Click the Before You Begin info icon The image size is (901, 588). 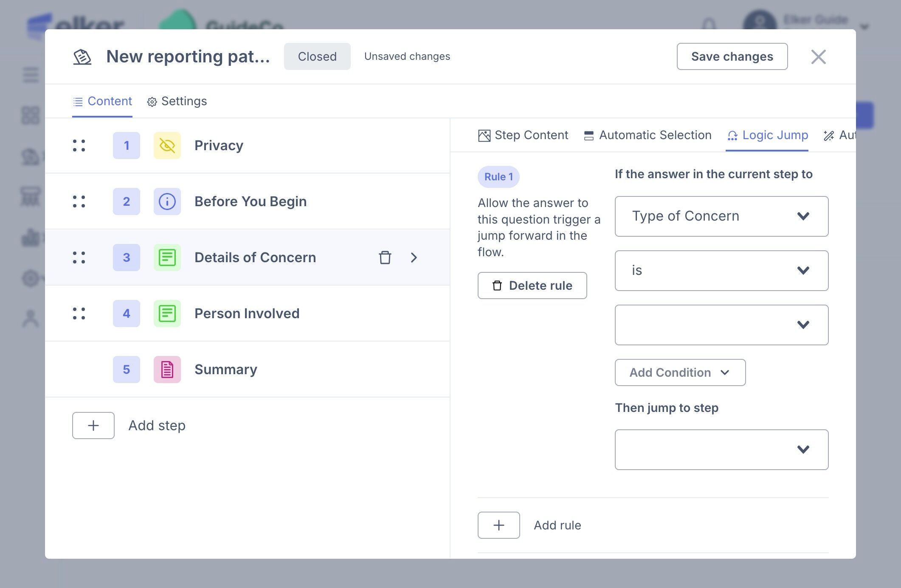(x=167, y=202)
